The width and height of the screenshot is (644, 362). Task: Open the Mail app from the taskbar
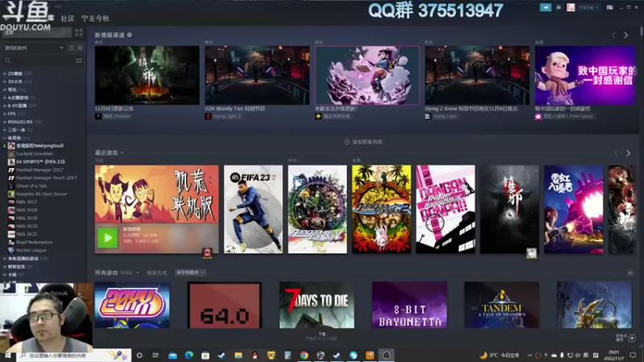[x=172, y=355]
